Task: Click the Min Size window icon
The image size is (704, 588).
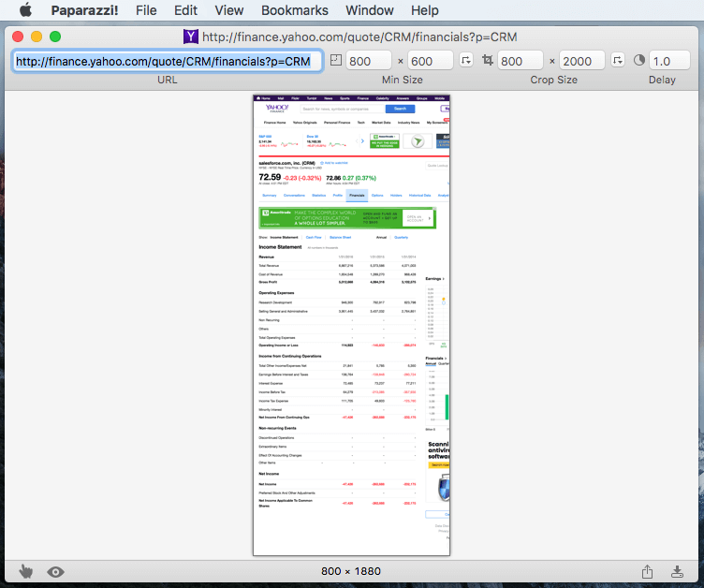Action: (336, 60)
